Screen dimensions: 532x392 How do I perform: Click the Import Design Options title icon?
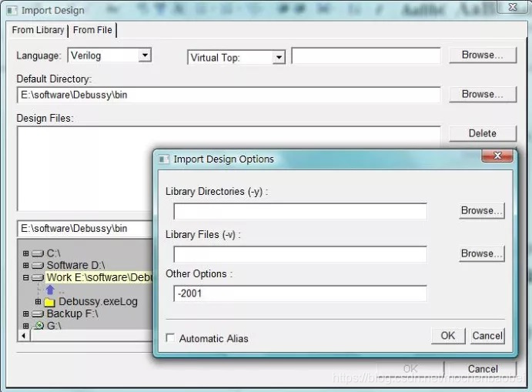tap(164, 159)
